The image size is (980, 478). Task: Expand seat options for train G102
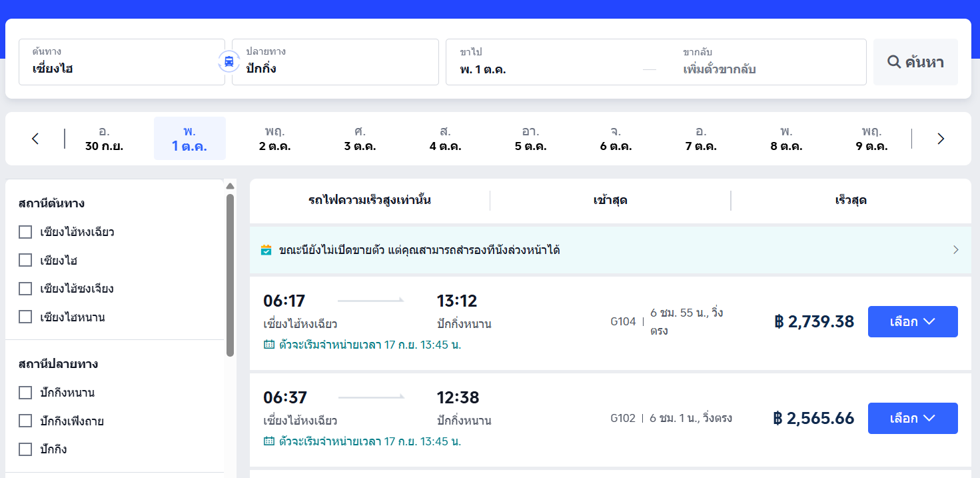point(913,418)
